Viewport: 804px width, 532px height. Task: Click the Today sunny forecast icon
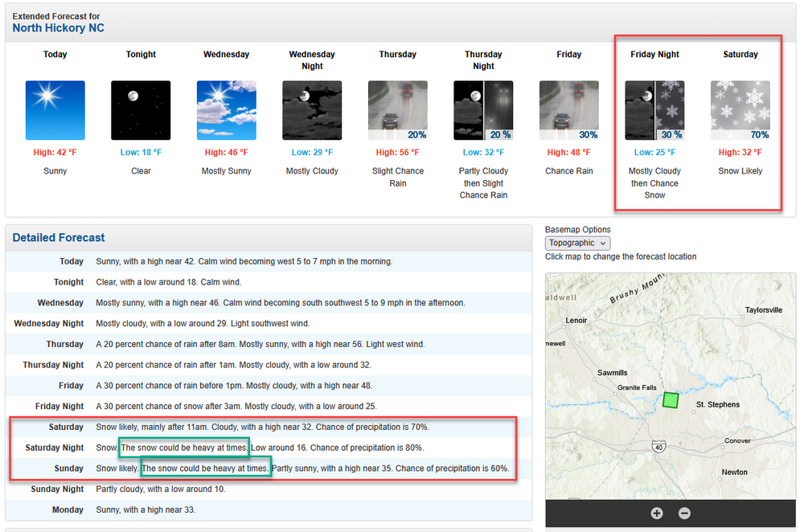[55, 110]
